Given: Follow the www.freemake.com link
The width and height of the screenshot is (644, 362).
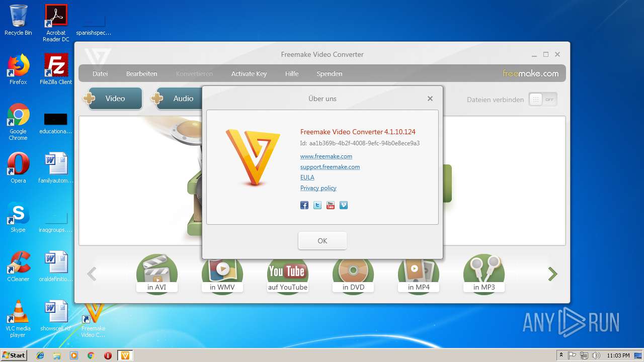Looking at the screenshot, I should (326, 156).
